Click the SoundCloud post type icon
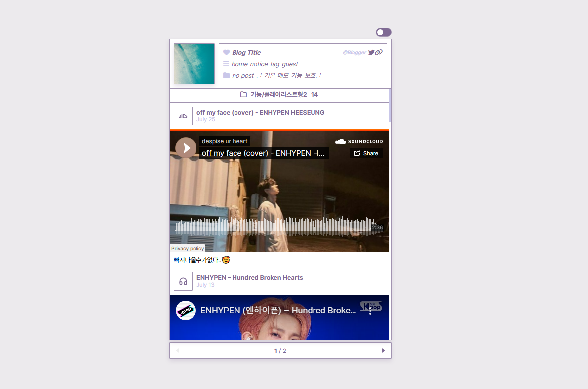 [x=183, y=116]
